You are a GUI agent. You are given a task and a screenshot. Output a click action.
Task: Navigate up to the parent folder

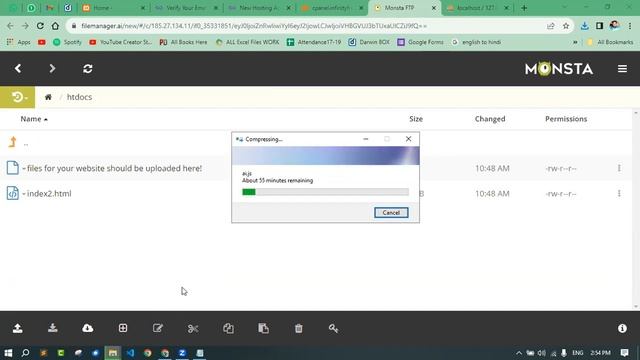point(13,142)
